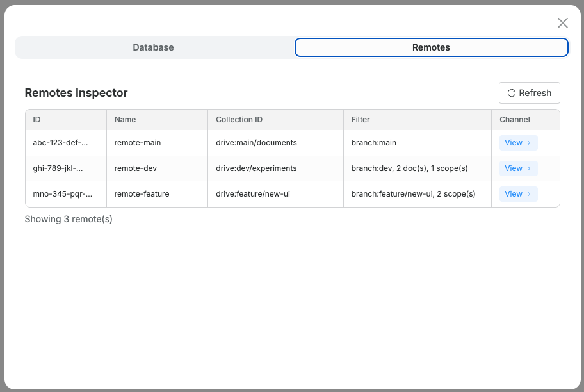Image resolution: width=584 pixels, height=392 pixels.
Task: Click the Channel column header
Action: coord(514,120)
